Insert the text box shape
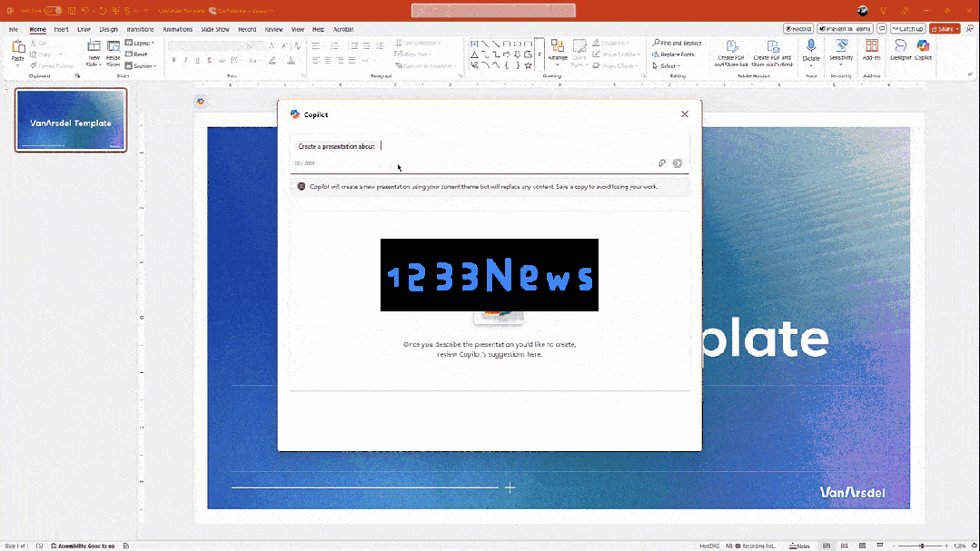Viewport: 980px width, 551px height. (474, 44)
